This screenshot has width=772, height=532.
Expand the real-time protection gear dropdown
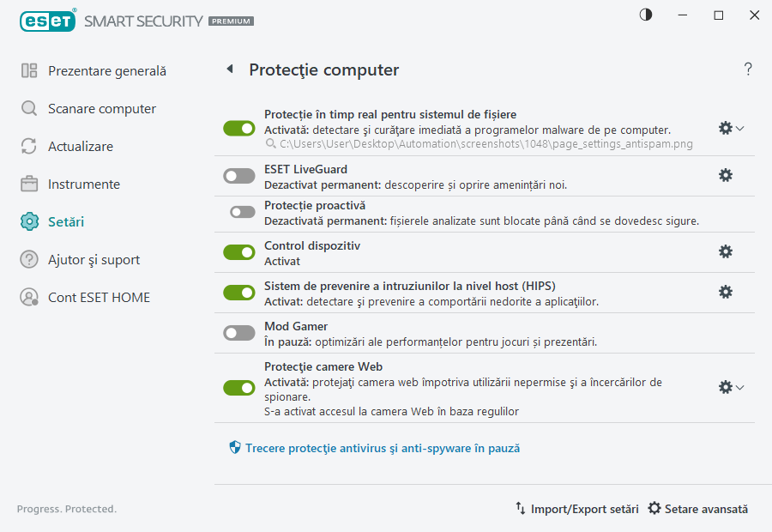(x=739, y=128)
